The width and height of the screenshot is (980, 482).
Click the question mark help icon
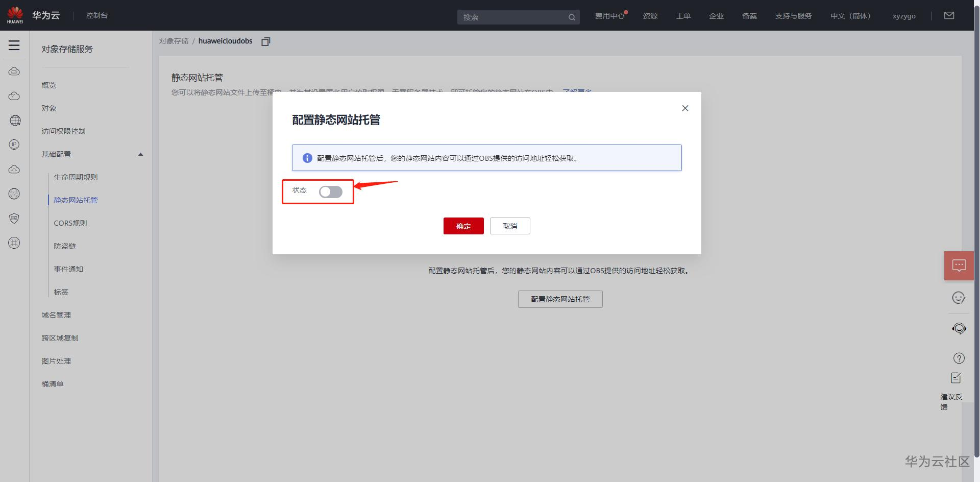click(x=959, y=358)
